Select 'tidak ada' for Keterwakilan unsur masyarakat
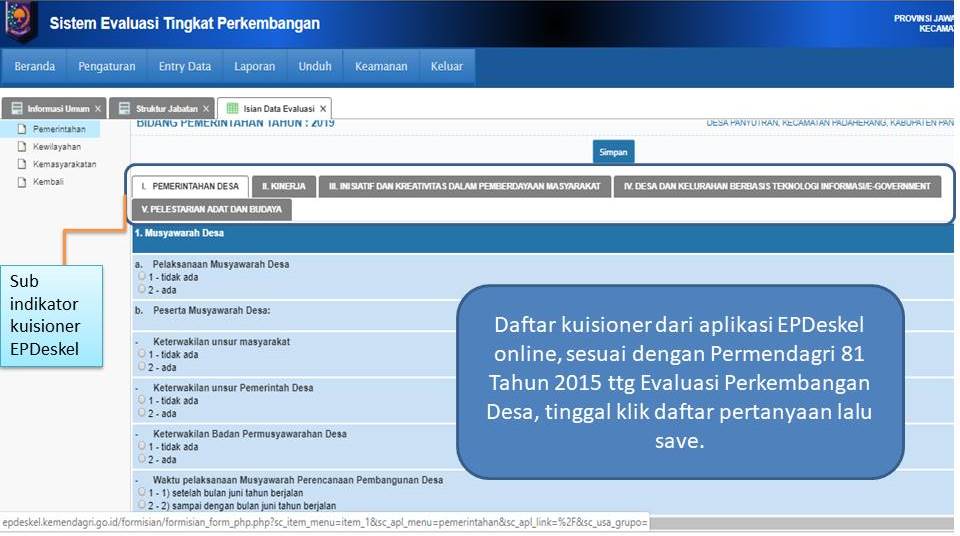Viewport: 960px width, 536px height. [141, 353]
